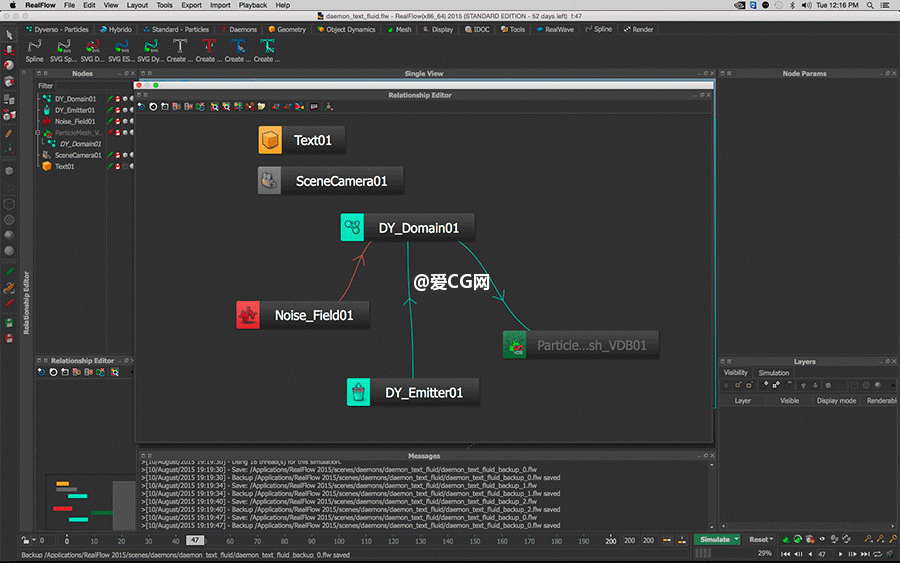900x563 pixels.
Task: Click the first refresh icon in Relationship Editor toolbar
Action: pos(141,107)
